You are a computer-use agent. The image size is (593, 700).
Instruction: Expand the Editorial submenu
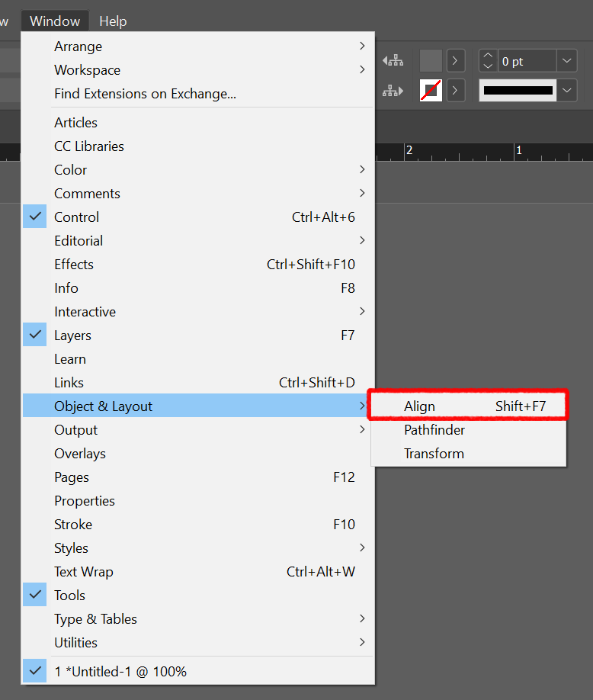pos(199,241)
